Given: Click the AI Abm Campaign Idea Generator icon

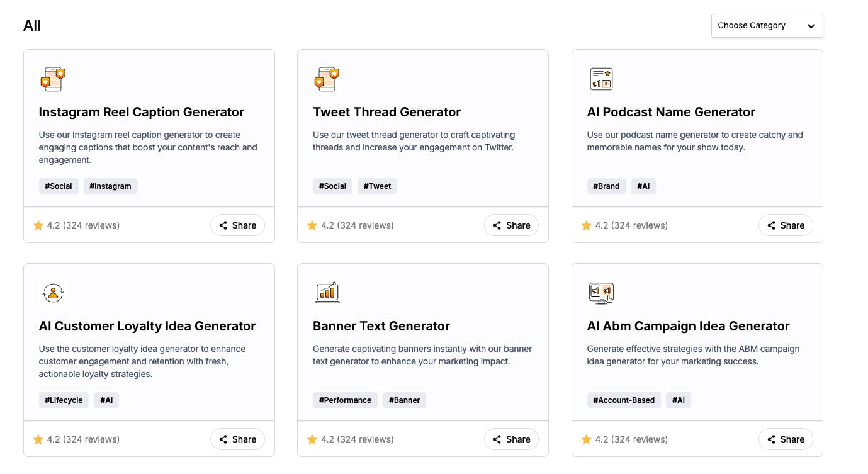Looking at the screenshot, I should [601, 293].
